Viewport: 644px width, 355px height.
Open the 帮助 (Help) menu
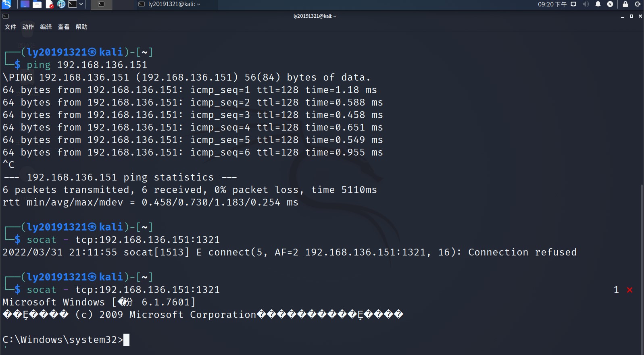(x=81, y=27)
